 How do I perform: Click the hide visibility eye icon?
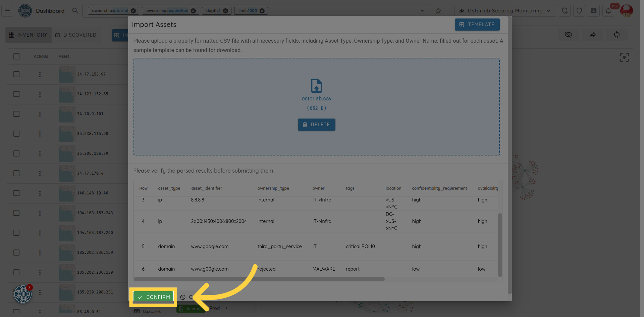coord(568,35)
